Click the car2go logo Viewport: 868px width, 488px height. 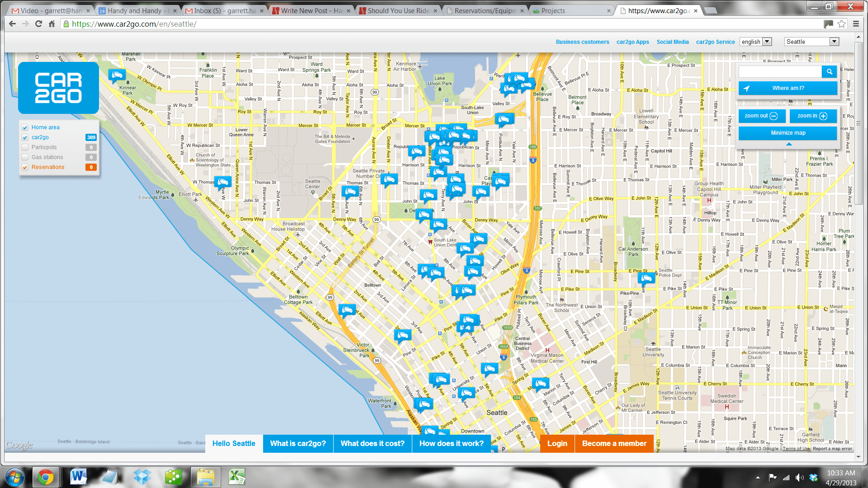coord(58,88)
